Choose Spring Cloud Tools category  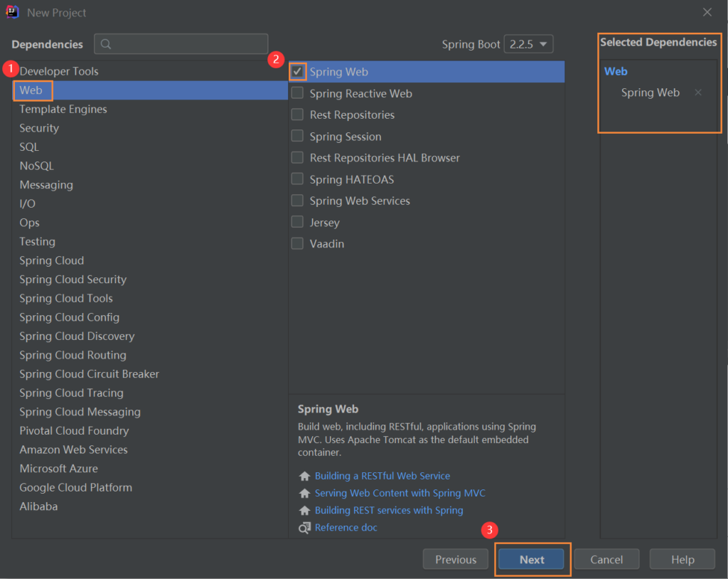(150, 298)
